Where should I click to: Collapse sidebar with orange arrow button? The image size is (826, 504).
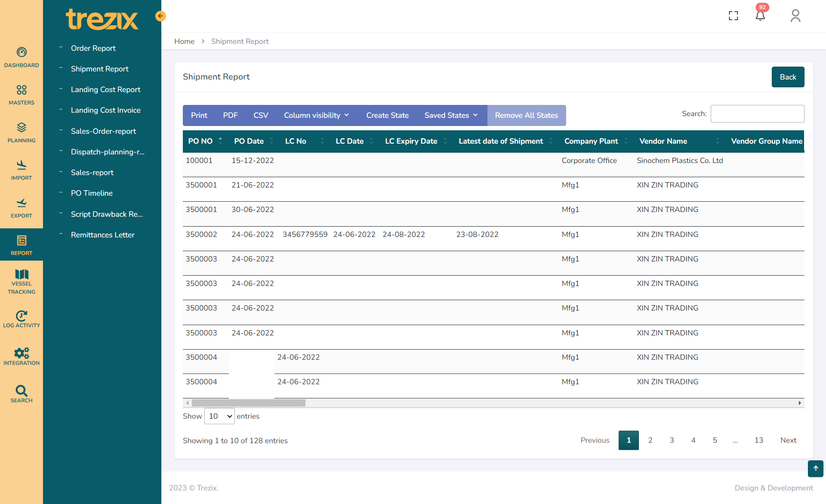pyautogui.click(x=160, y=16)
